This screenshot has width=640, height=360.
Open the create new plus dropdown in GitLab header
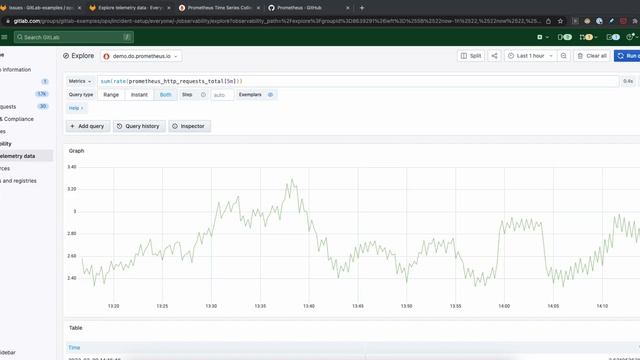[x=543, y=37]
